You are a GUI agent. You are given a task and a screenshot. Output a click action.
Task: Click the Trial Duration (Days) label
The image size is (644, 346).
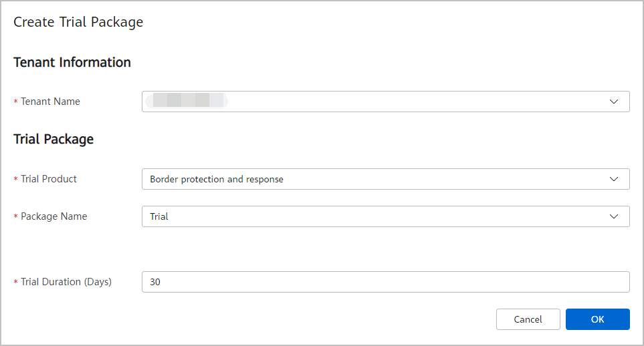[x=66, y=282]
